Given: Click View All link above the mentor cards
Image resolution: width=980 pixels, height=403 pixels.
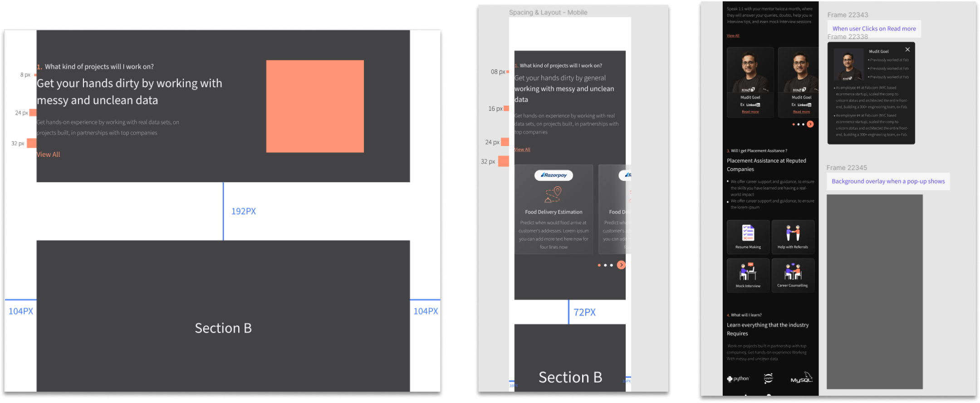Looking at the screenshot, I should click(x=733, y=36).
